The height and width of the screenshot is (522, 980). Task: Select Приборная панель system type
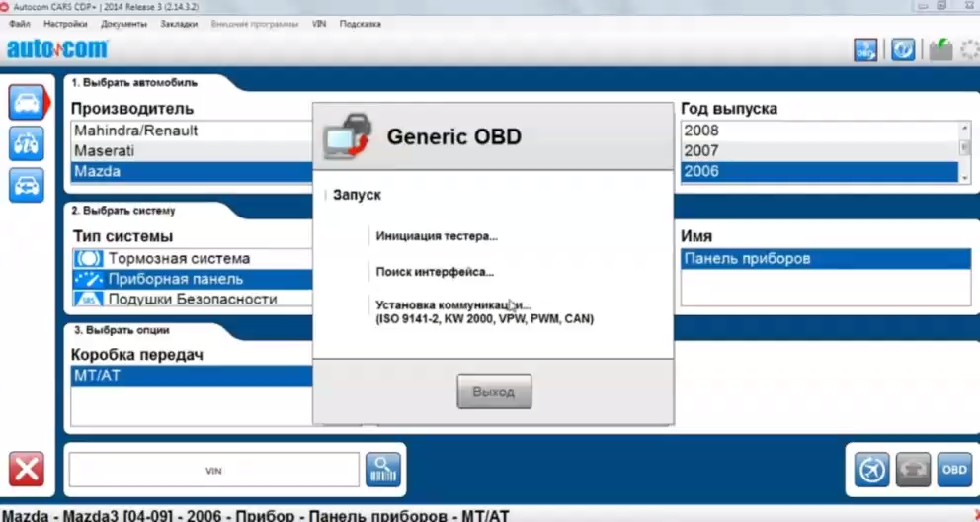pyautogui.click(x=193, y=279)
